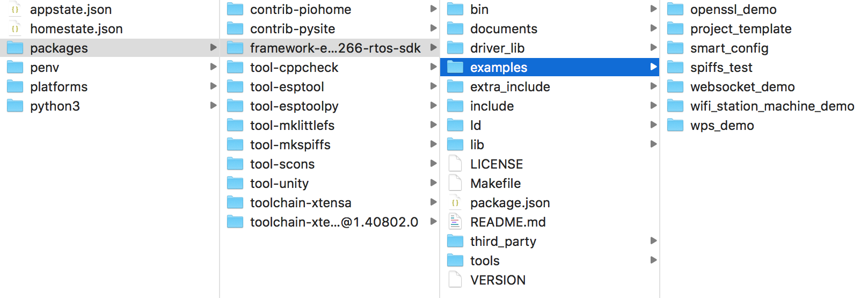Select the tool-cppcheck folder name

click(x=294, y=68)
